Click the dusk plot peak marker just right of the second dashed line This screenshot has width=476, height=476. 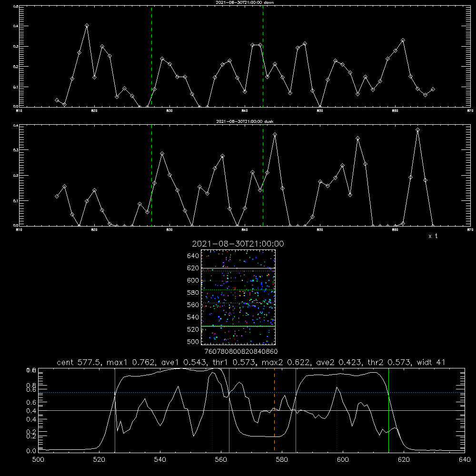[x=275, y=135]
